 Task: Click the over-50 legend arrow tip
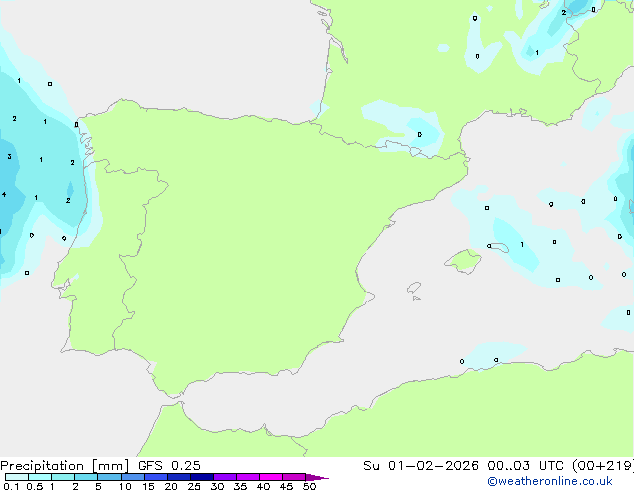317,477
